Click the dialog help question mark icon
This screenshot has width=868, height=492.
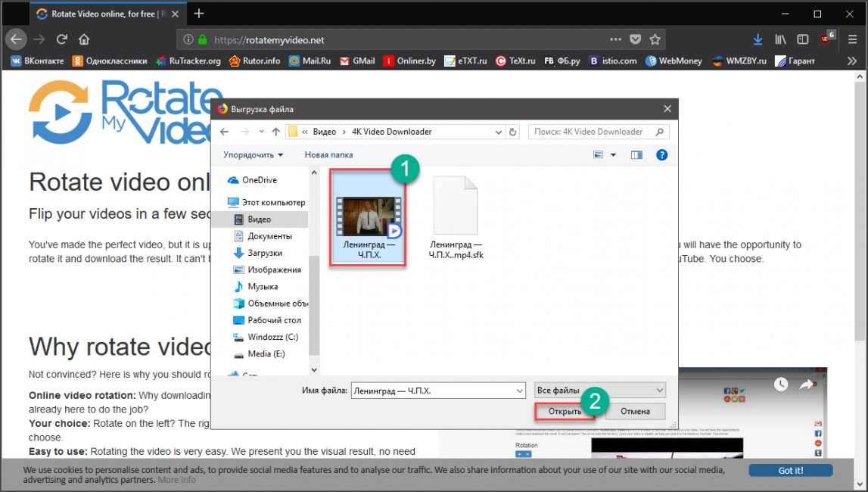(x=661, y=155)
